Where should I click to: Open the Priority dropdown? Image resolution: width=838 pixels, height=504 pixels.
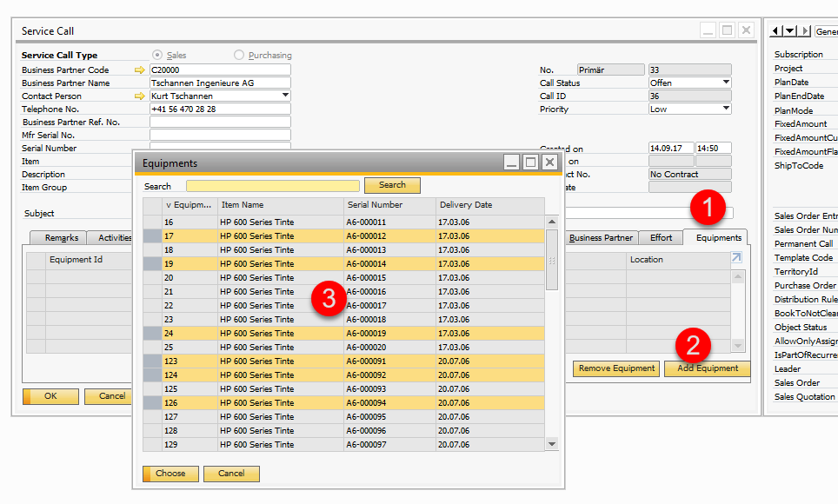[x=726, y=109]
